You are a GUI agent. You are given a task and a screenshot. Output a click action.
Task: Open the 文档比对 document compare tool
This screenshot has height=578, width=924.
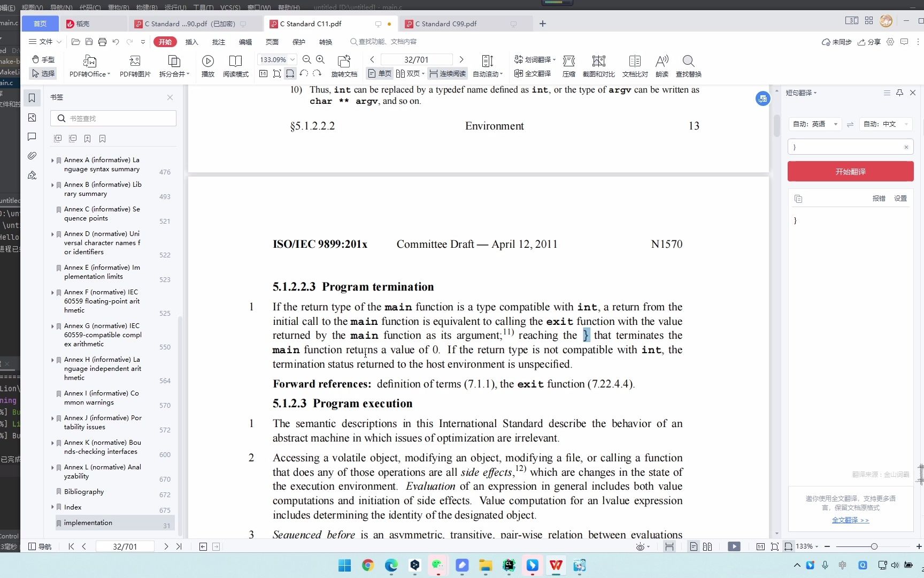(635, 66)
